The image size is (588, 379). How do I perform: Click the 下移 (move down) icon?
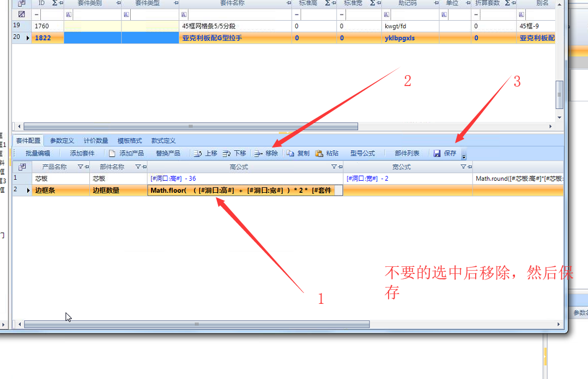pos(227,154)
